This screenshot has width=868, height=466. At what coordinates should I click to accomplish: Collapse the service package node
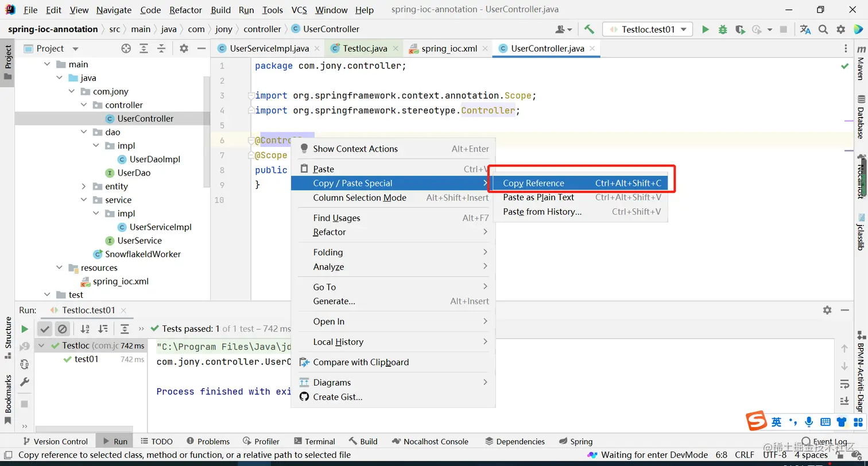point(84,200)
